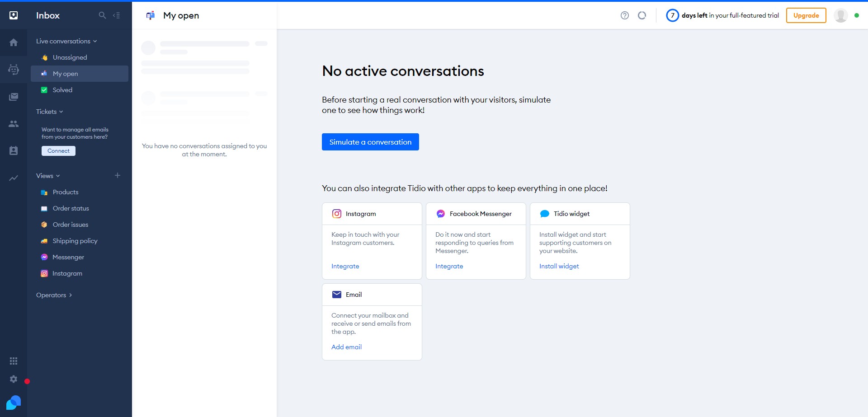Viewport: 868px width, 417px height.
Task: Open the Products view
Action: tap(80, 192)
